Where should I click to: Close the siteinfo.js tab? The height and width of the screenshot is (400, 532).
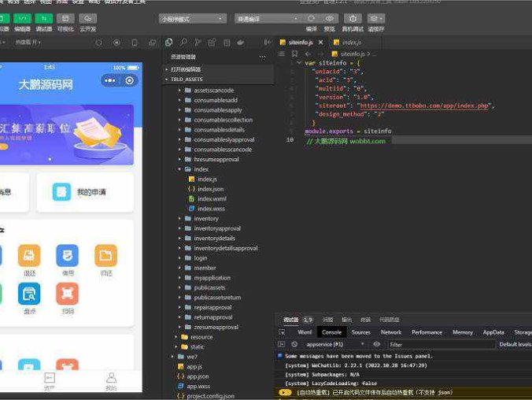pyautogui.click(x=320, y=43)
